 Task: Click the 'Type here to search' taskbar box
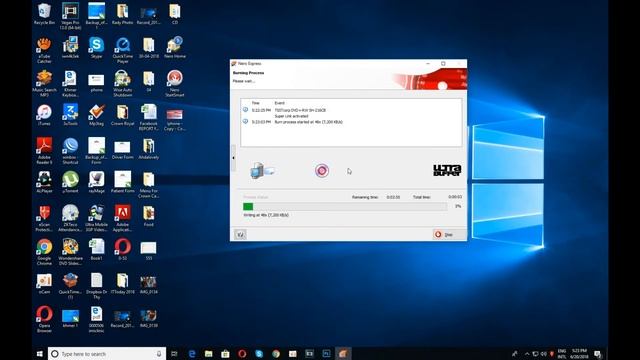pyautogui.click(x=107, y=354)
